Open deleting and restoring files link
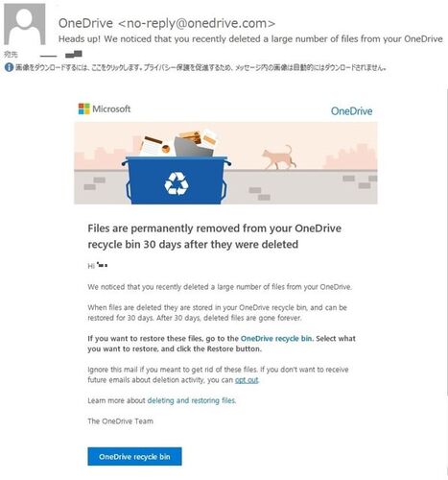The height and width of the screenshot is (480, 448). pos(191,400)
